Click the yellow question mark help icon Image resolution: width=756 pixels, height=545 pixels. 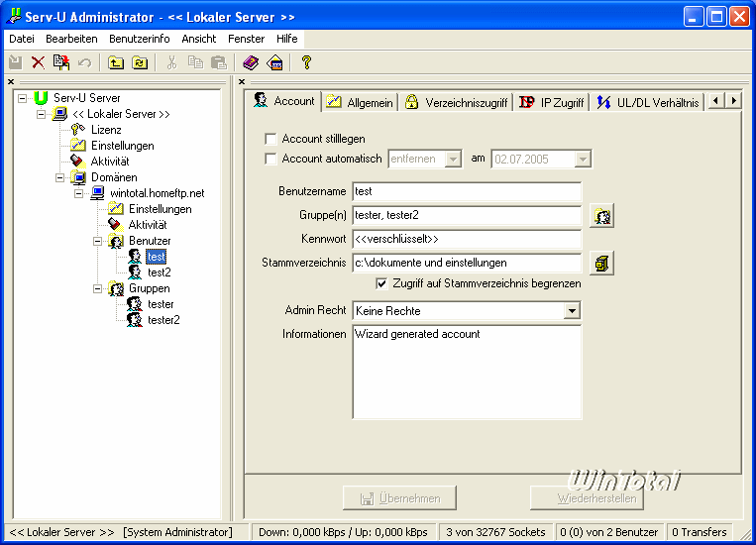(306, 62)
